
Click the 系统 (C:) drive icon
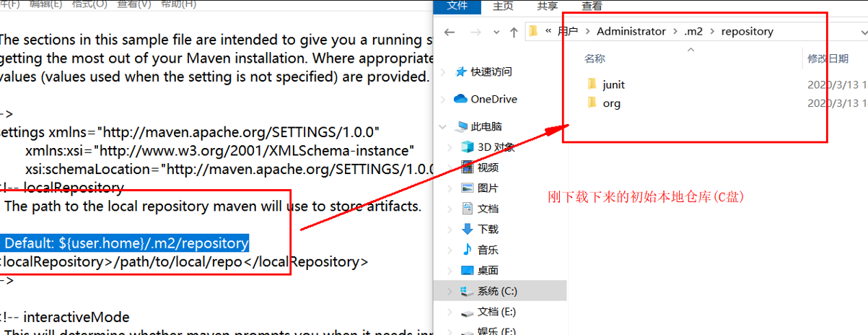468,292
